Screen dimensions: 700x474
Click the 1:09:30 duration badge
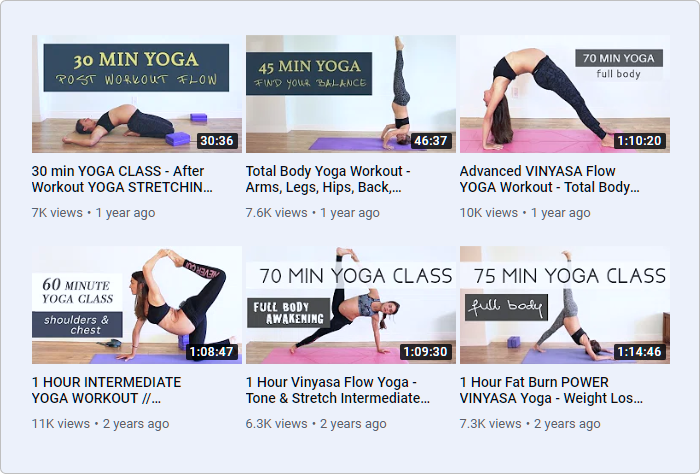click(425, 352)
